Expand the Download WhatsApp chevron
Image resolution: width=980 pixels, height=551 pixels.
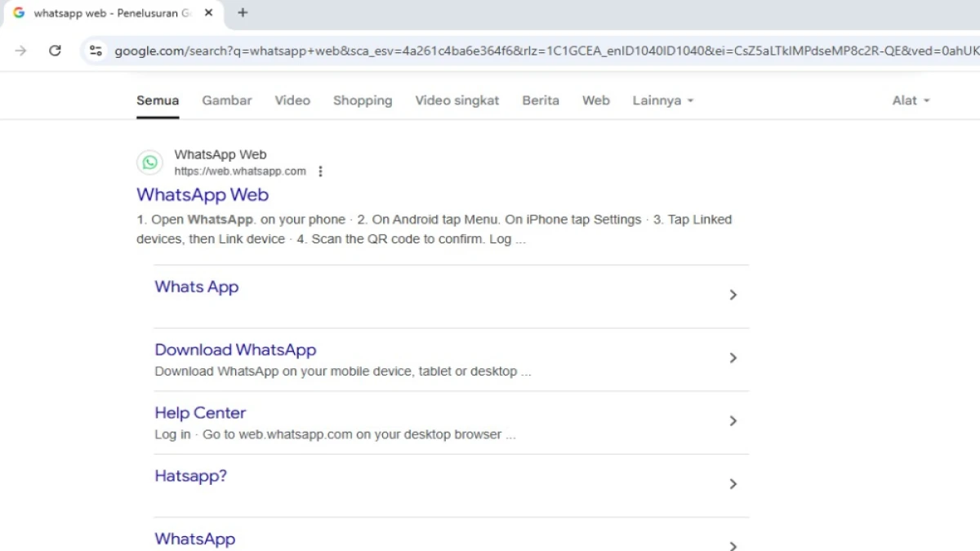[733, 358]
